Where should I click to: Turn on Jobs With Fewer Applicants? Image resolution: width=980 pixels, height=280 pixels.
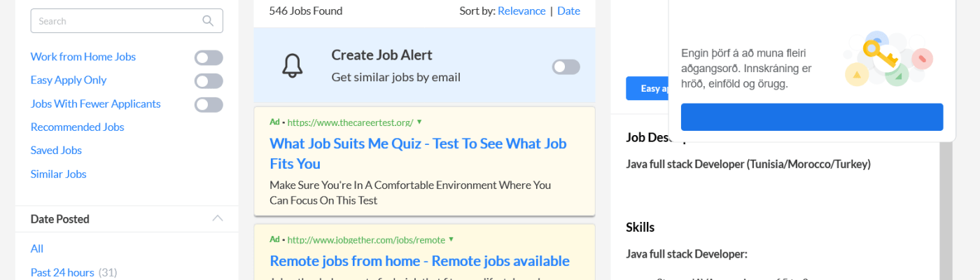[209, 104]
